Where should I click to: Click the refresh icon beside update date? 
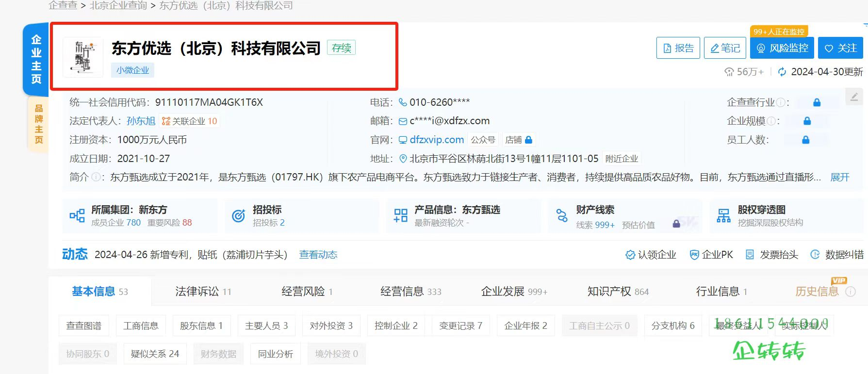[x=782, y=72]
